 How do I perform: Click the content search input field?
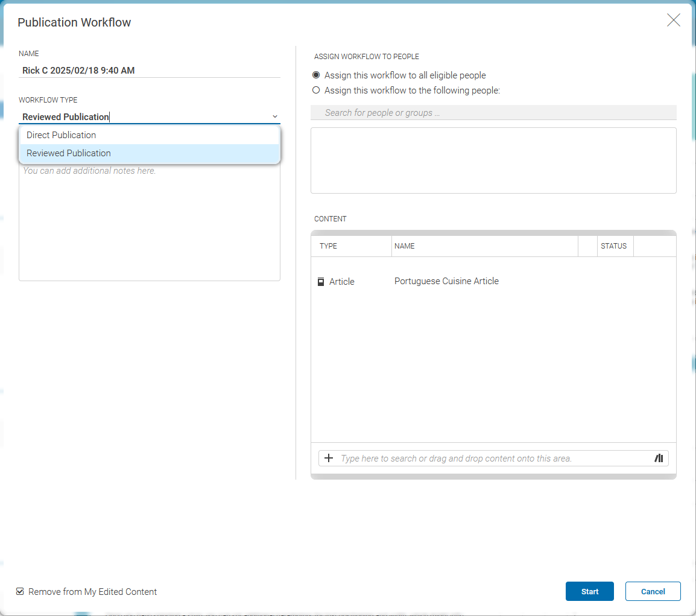coord(492,459)
